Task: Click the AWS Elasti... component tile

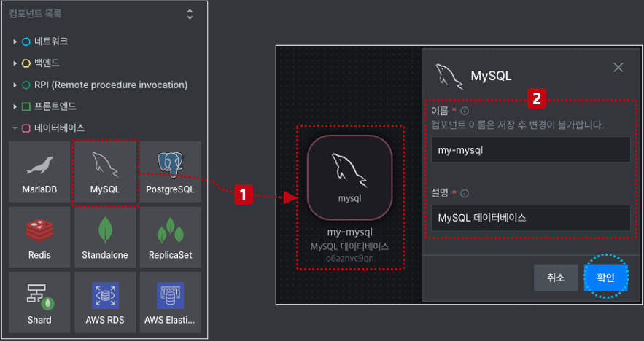Action: [171, 302]
